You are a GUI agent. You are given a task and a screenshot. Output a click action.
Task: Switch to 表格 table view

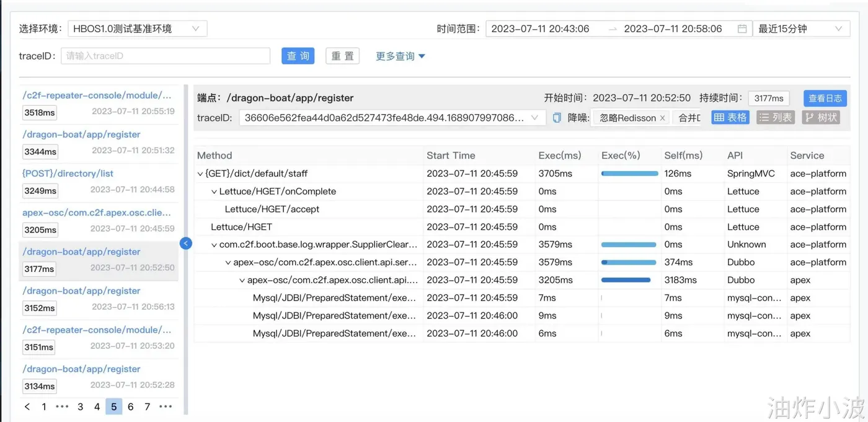tap(730, 117)
